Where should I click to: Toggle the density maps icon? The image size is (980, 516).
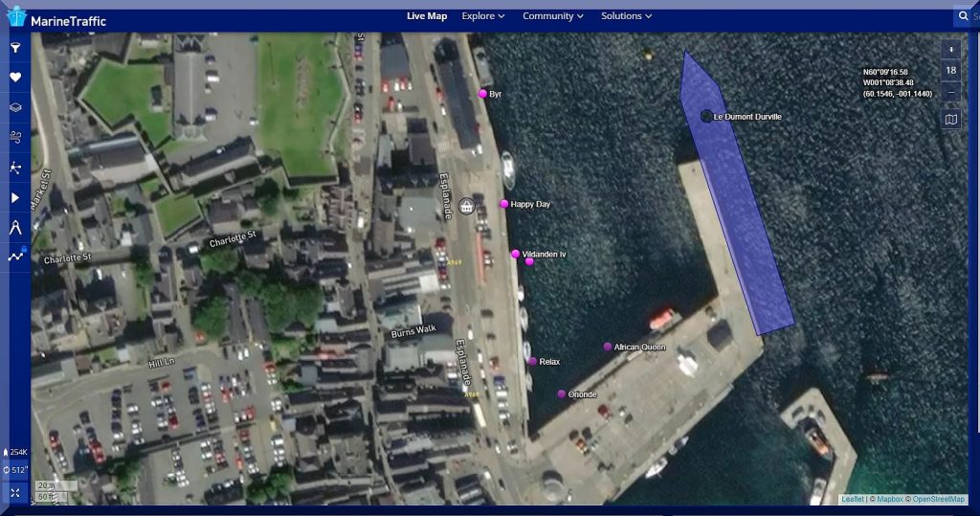[x=15, y=168]
